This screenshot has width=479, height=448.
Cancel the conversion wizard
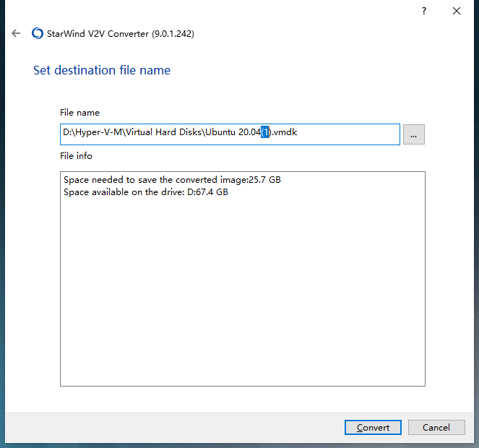click(436, 427)
